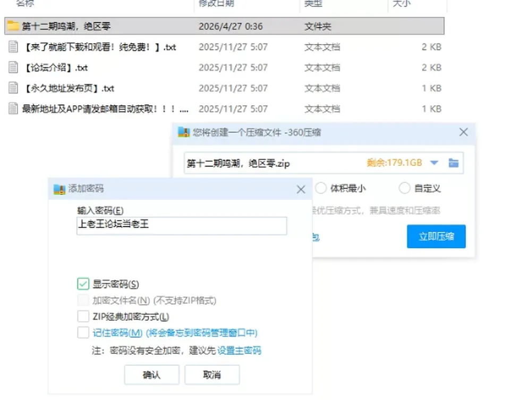
Task: Click the 360压缩 icon in the compress dialog title
Action: (x=184, y=132)
